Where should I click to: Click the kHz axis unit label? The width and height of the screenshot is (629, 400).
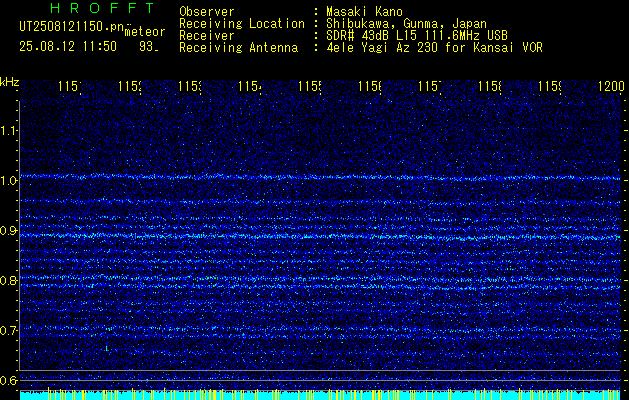(x=9, y=83)
